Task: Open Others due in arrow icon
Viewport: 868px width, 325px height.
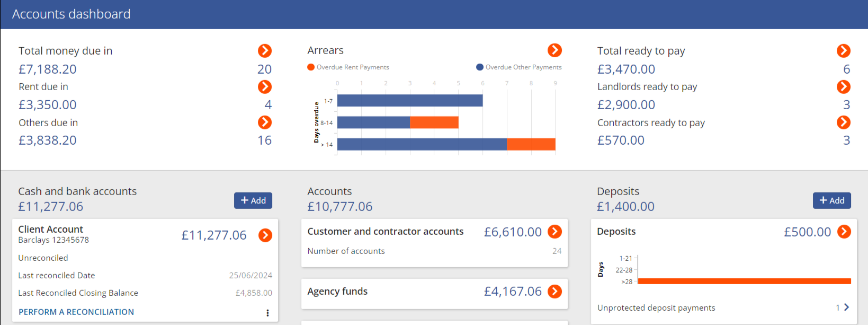Action: coord(265,122)
